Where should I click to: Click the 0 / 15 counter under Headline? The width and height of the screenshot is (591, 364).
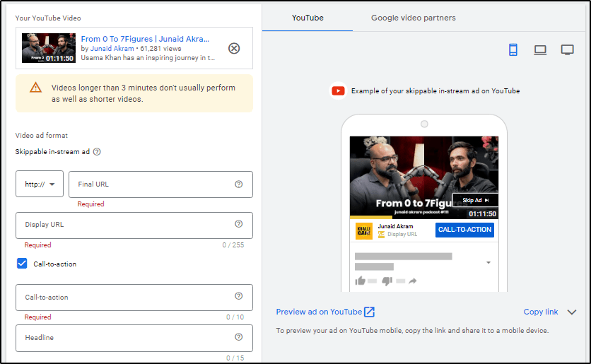[235, 358]
